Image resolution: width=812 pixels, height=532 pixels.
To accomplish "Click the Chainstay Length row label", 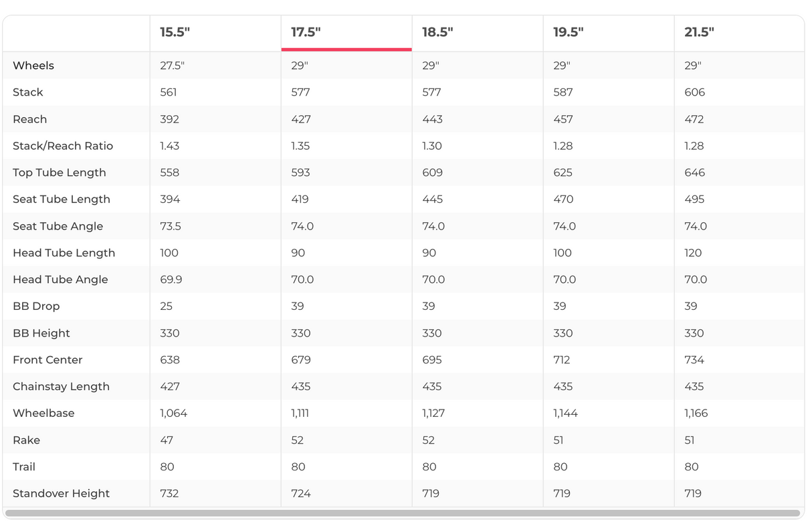I will [61, 387].
